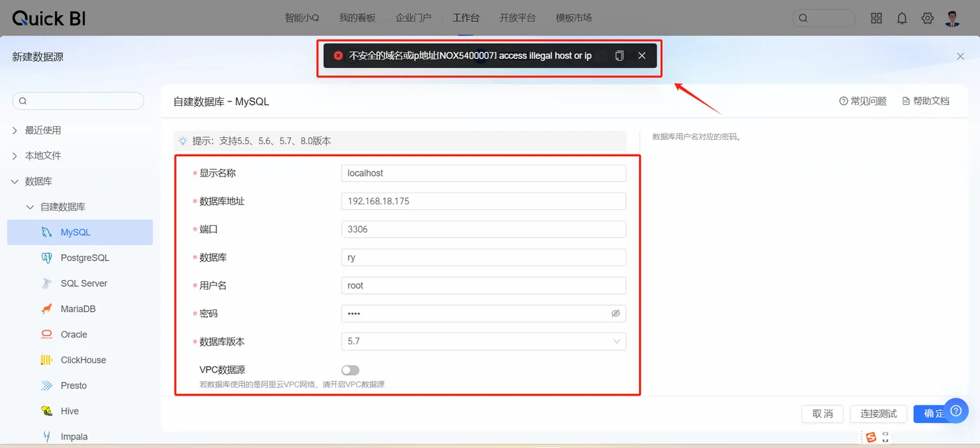Click the Presto dotted icon
The height and width of the screenshot is (448, 980).
(x=47, y=386)
